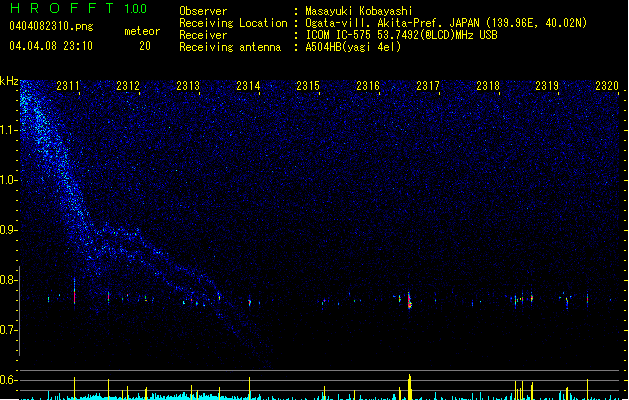Screen dimensions: 629x400
Task: Select the file name 0404082310.png
Action: [x=51, y=26]
